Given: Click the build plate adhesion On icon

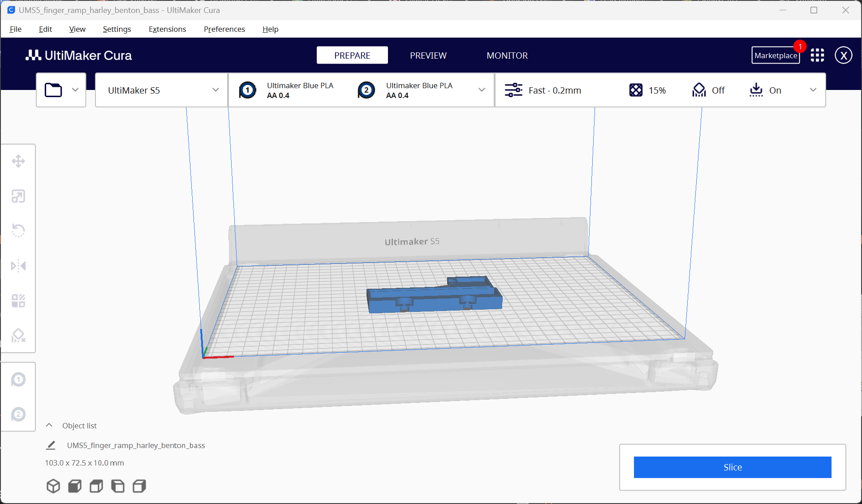Looking at the screenshot, I should (756, 90).
